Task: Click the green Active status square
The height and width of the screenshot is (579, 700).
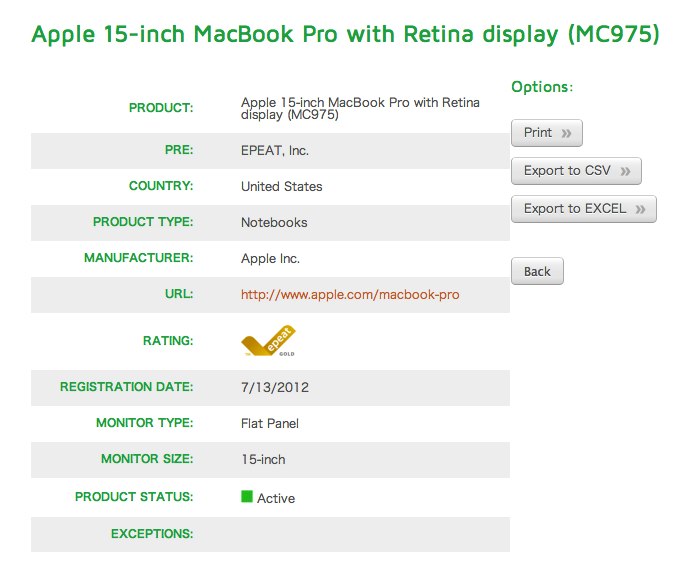Action: click(x=247, y=496)
